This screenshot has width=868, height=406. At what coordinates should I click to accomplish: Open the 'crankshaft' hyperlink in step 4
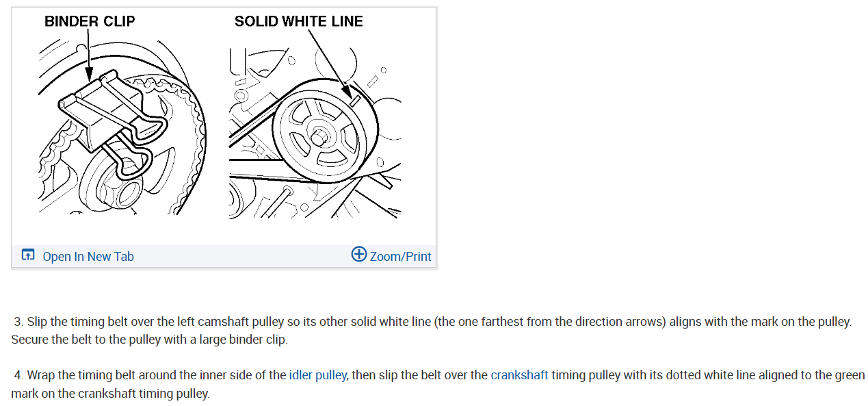[x=519, y=375]
